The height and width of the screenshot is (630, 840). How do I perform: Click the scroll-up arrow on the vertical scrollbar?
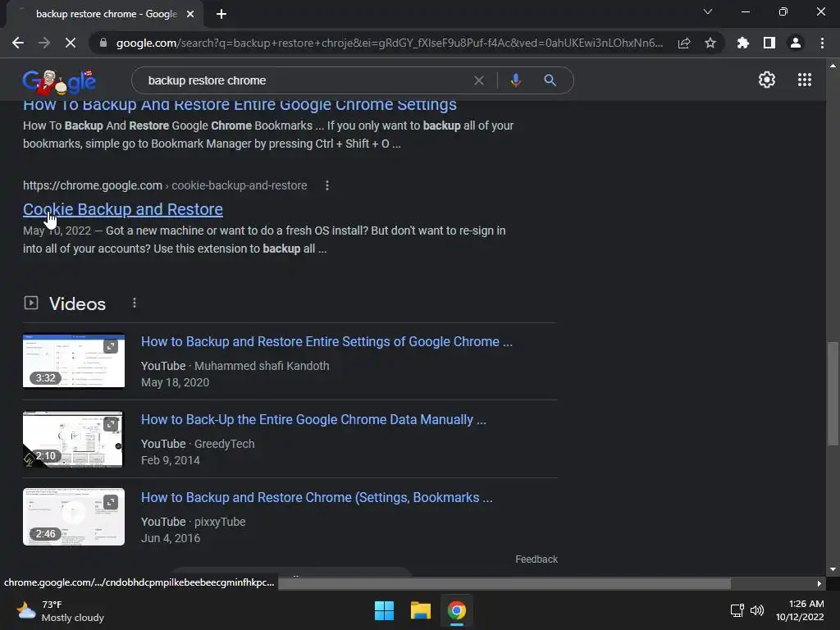coord(833,66)
